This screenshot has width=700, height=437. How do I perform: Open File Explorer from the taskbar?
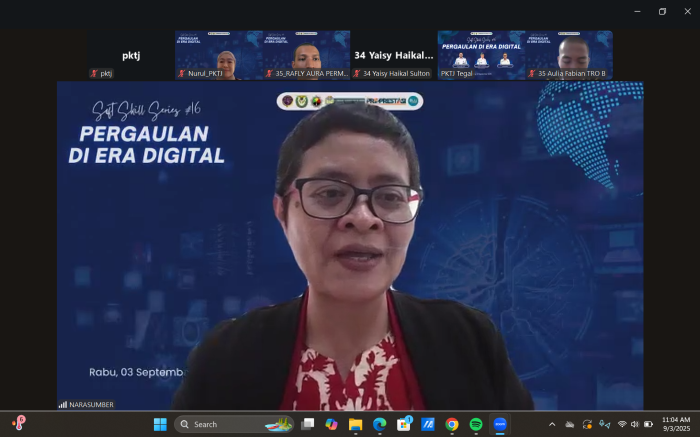coord(355,424)
